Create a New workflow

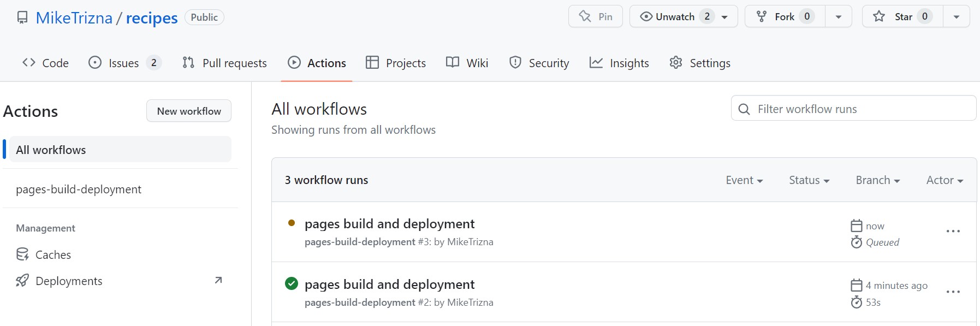[x=189, y=111]
